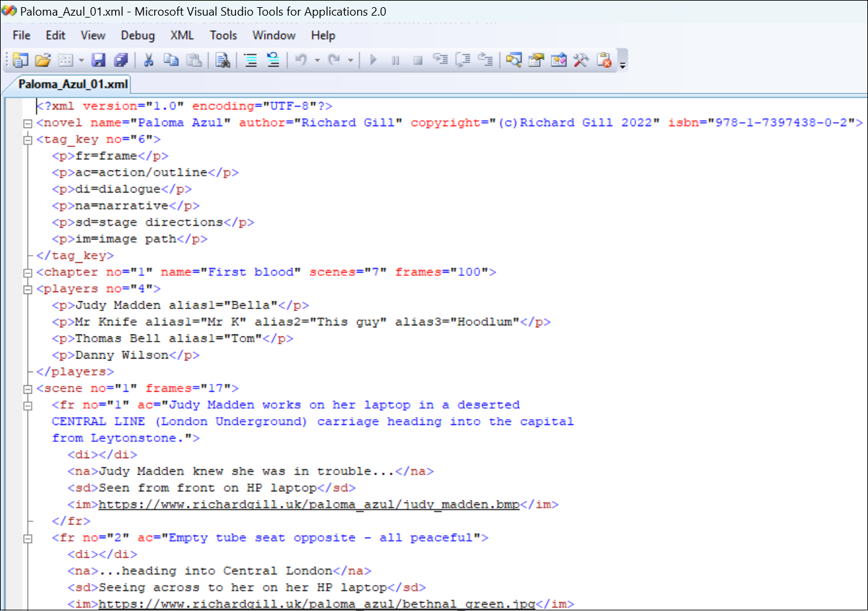Collapse the novel element outline node
Viewport: 868px width, 611px height.
click(27, 123)
